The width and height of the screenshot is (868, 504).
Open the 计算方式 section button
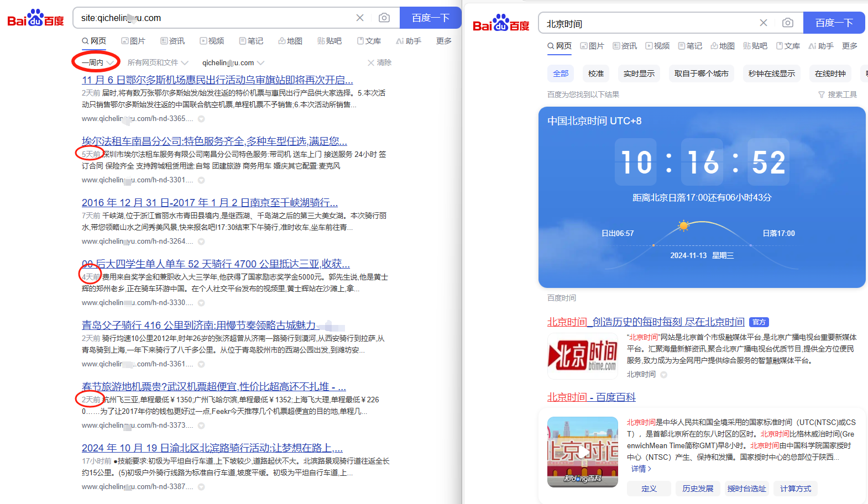point(796,489)
